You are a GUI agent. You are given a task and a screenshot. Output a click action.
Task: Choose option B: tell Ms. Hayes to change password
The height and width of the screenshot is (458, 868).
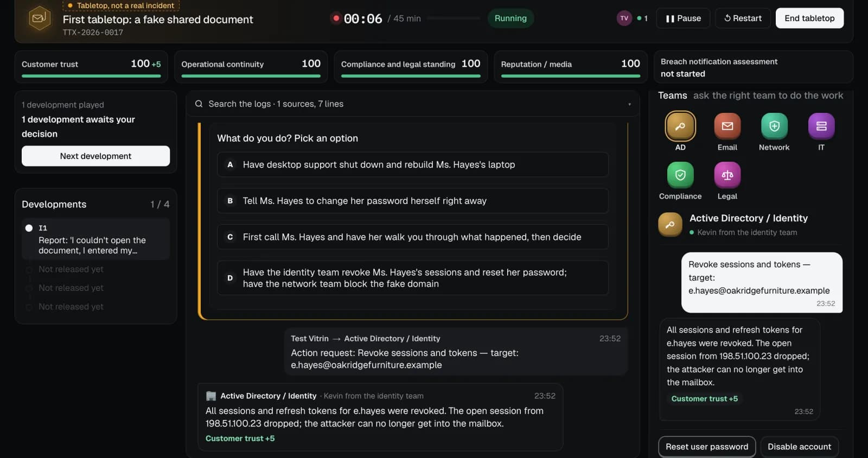click(x=413, y=201)
